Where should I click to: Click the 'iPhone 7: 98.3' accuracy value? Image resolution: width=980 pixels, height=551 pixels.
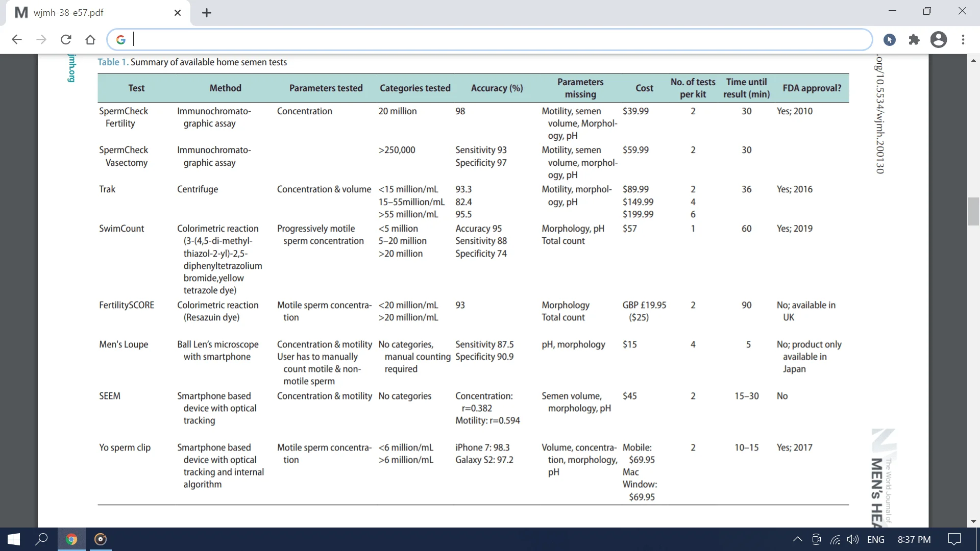point(482,447)
